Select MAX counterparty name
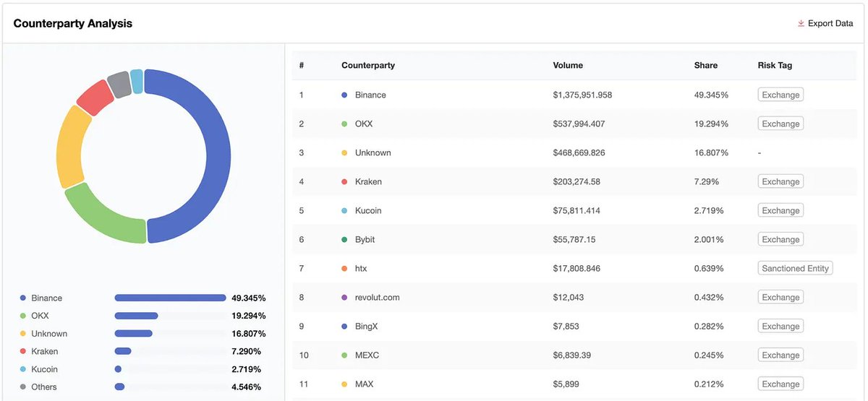 pyautogui.click(x=365, y=384)
